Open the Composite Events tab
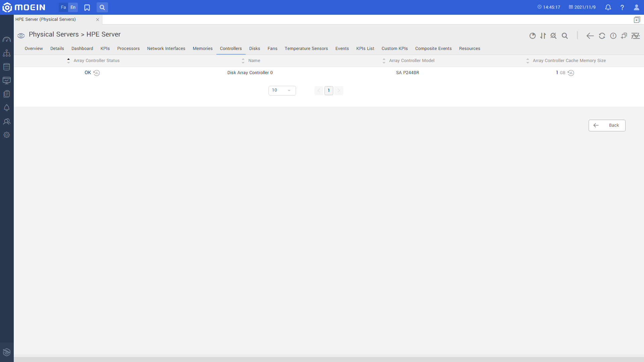Screen dimensions: 644x362 (434, 49)
